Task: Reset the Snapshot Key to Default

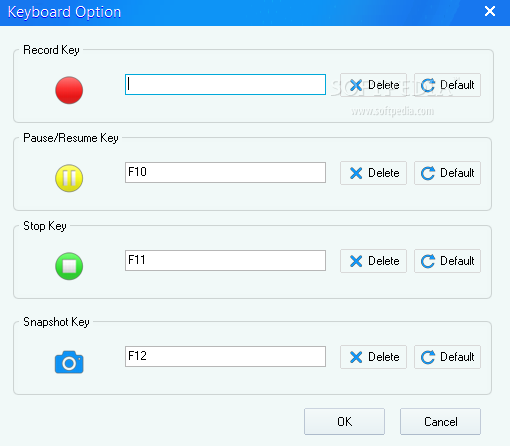Action: [447, 357]
